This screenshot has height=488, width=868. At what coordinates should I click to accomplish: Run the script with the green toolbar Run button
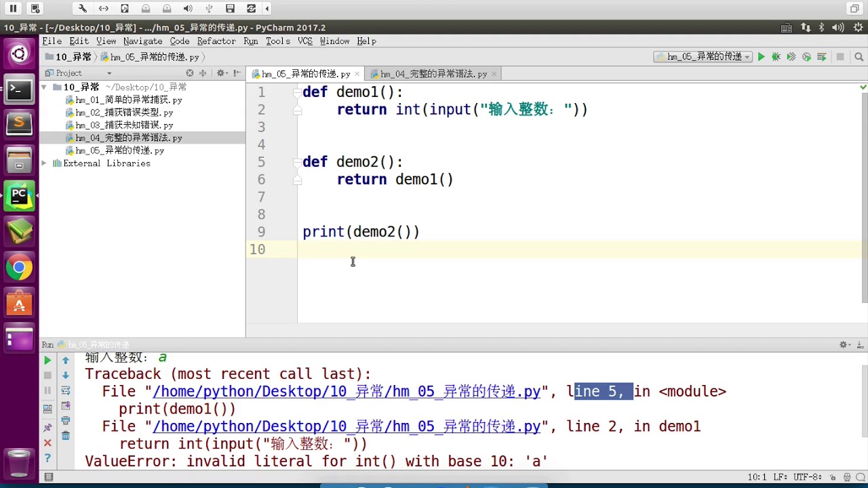pyautogui.click(x=761, y=57)
